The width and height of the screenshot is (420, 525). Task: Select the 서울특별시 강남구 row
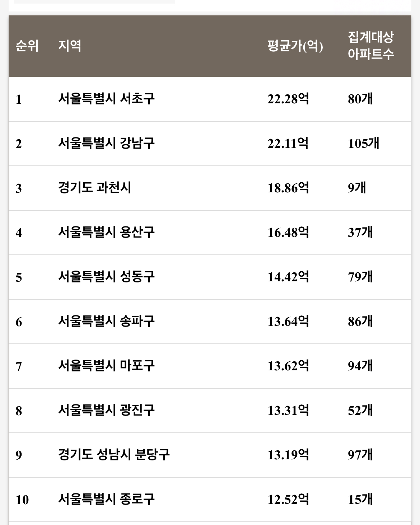tap(210, 144)
